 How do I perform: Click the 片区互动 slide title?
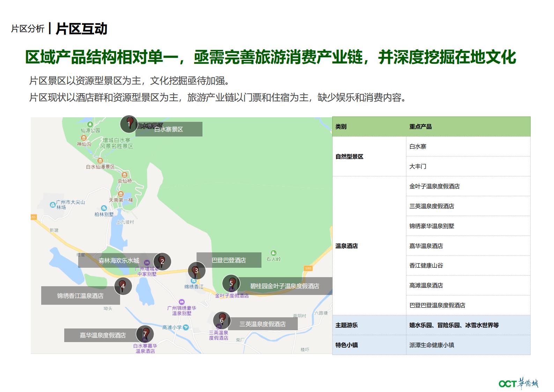pos(81,29)
